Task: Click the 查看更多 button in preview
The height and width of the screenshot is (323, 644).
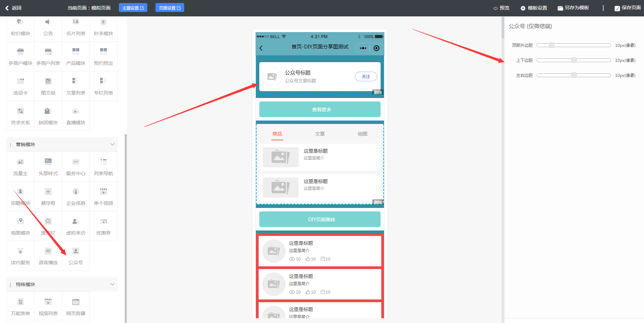Action: click(x=320, y=109)
